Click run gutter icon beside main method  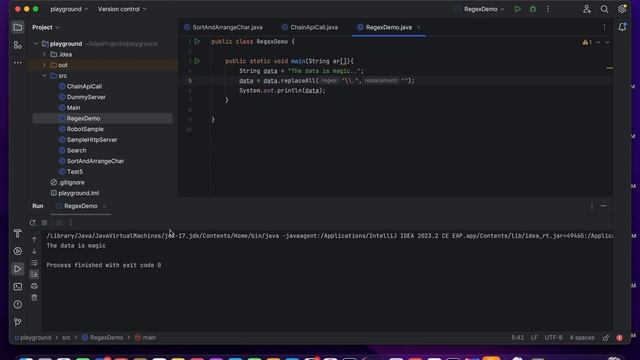coord(197,61)
